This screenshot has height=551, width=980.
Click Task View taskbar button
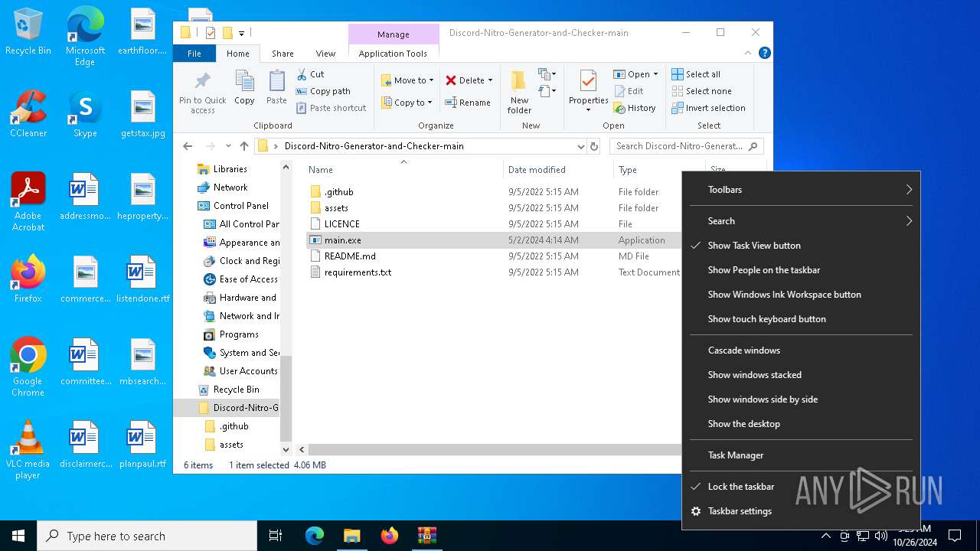[276, 536]
